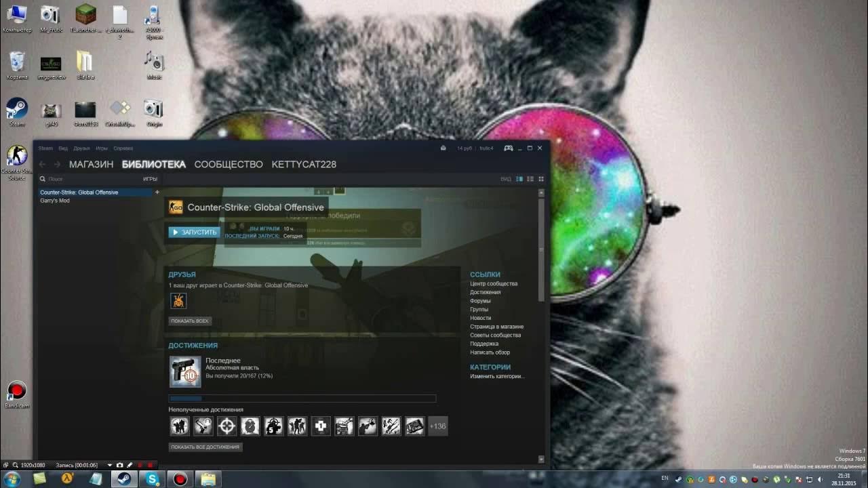Click the CS:GO game logo icon
The width and height of the screenshot is (868, 488).
pyautogui.click(x=176, y=207)
